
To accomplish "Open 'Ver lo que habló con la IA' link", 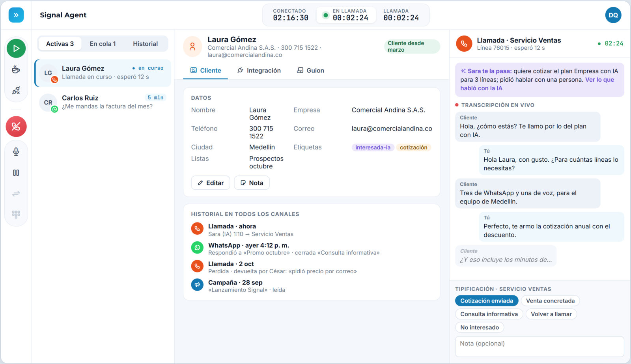I will (x=537, y=84).
